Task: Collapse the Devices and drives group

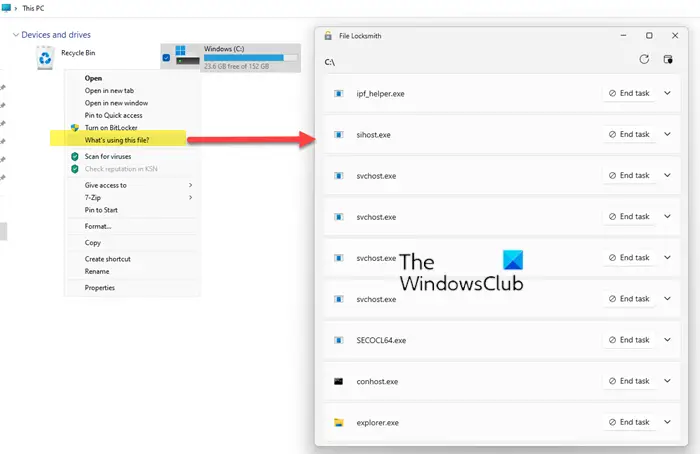Action: pos(16,35)
